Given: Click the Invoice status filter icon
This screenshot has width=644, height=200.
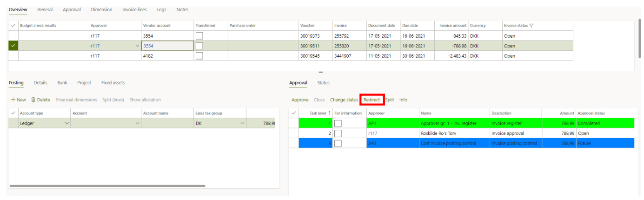Looking at the screenshot, I should (x=531, y=26).
